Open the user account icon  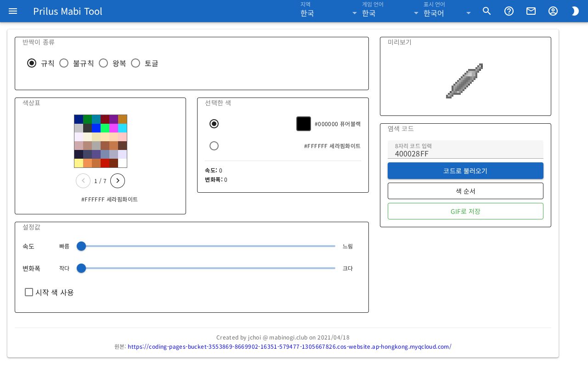pos(553,11)
